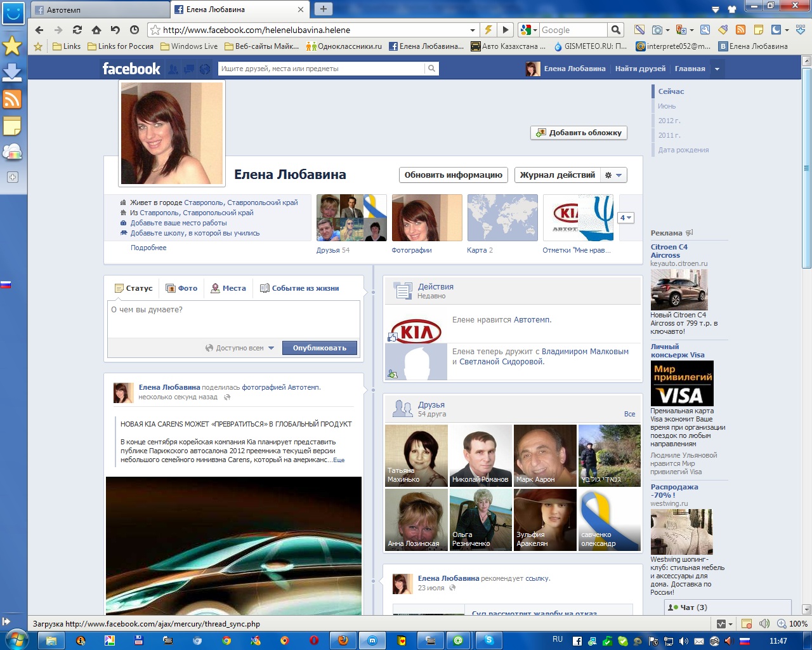Viewport: 812px width, 650px height.
Task: Click the 2012 г. timeline marker
Action: tap(669, 121)
